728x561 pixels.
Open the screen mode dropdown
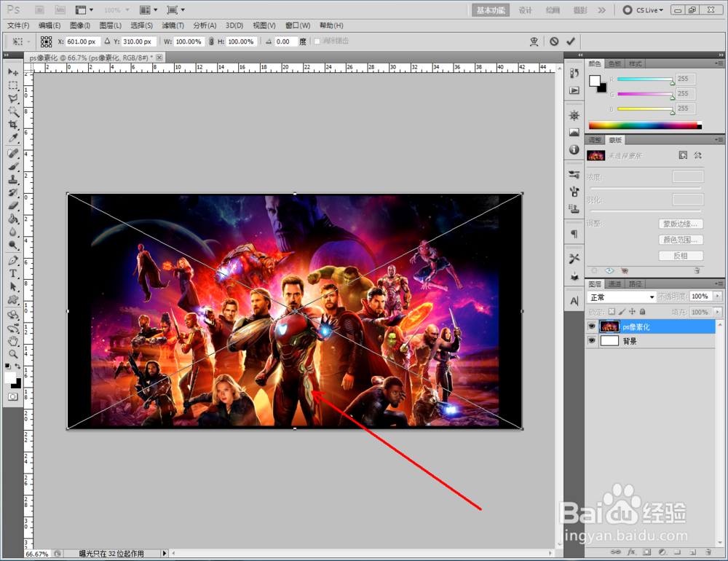(x=176, y=9)
